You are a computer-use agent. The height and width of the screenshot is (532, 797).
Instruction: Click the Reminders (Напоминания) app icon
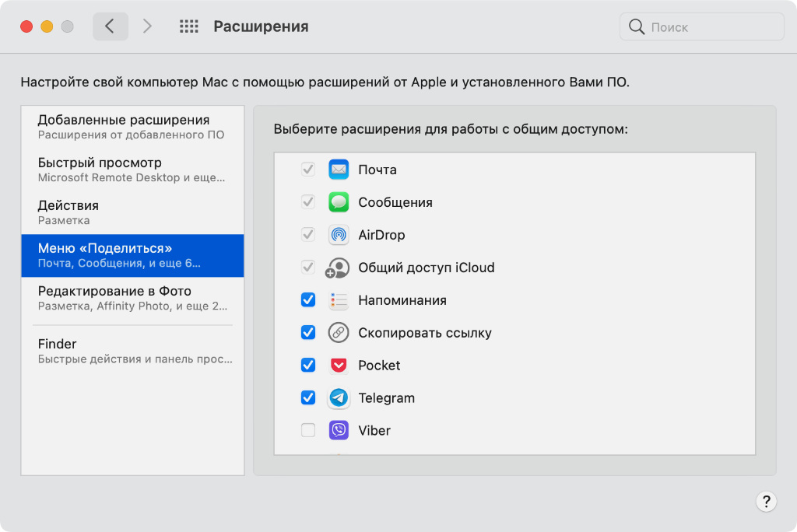point(339,300)
